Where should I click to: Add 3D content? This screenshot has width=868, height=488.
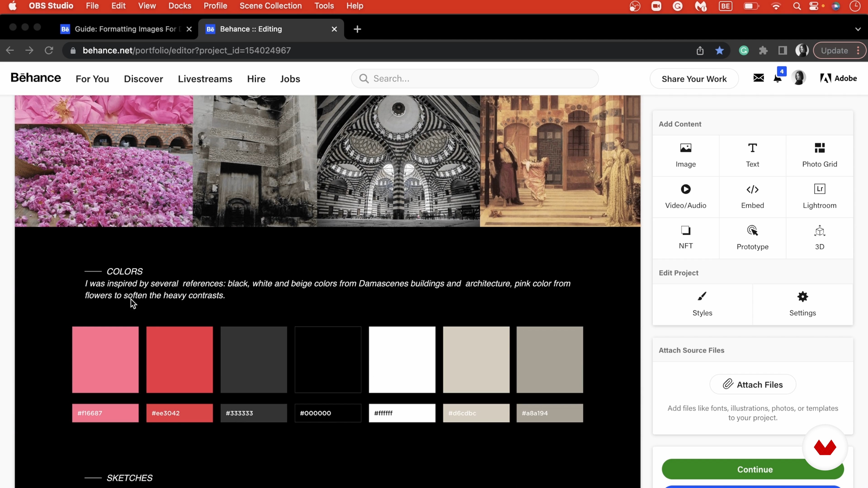[819, 238]
